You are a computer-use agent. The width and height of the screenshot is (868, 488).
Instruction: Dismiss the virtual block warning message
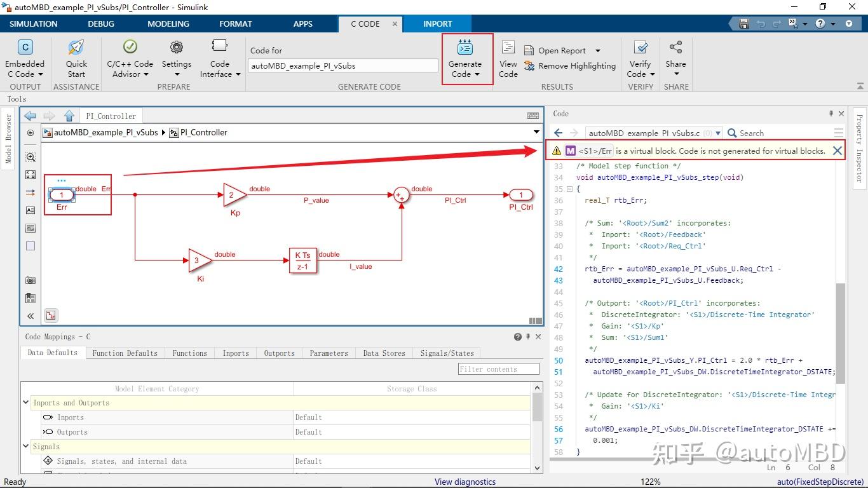[x=837, y=151]
